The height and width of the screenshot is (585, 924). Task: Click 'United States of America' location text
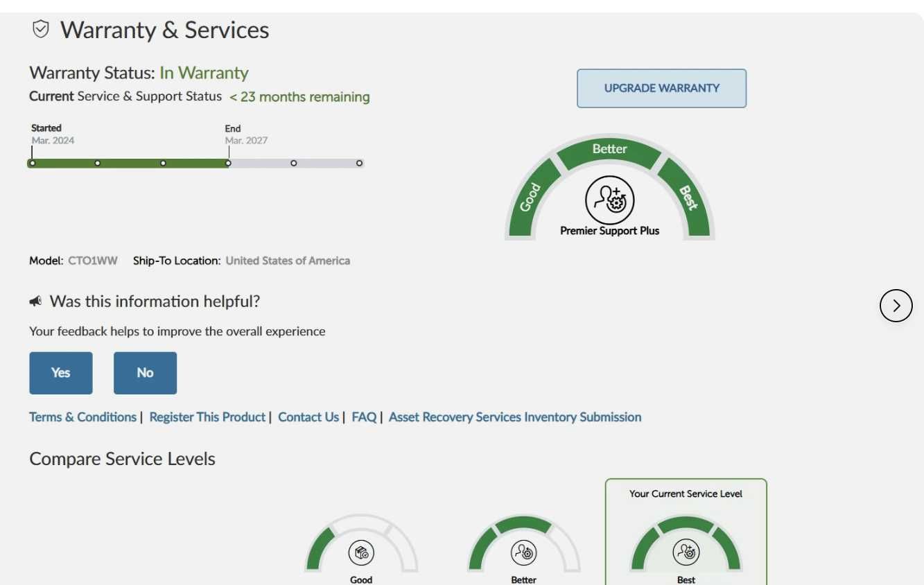pyautogui.click(x=288, y=261)
